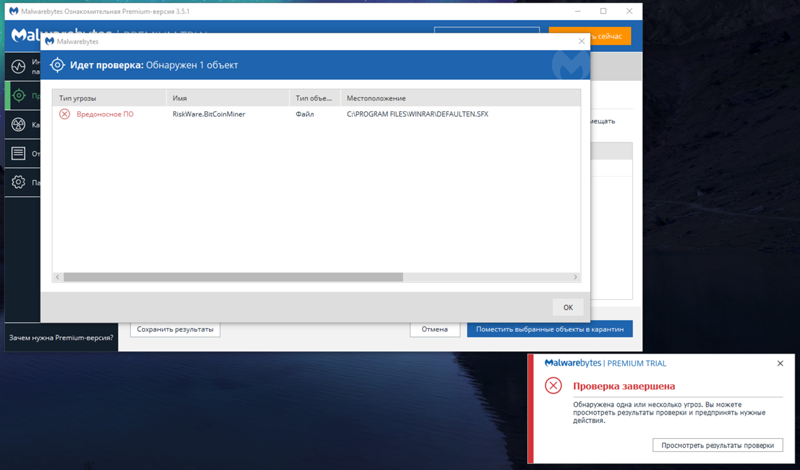Click Сохранить результаты button
Screen dimensions: 800x470
tap(175, 329)
